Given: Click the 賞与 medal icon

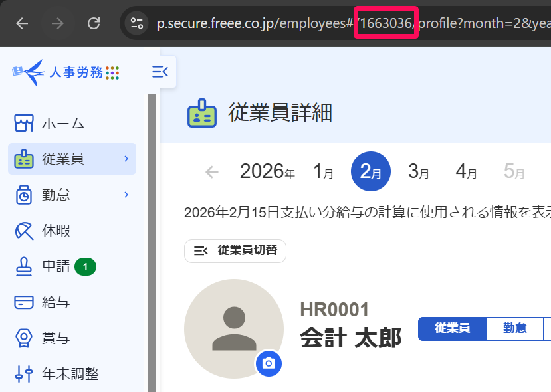Looking at the screenshot, I should tap(24, 338).
